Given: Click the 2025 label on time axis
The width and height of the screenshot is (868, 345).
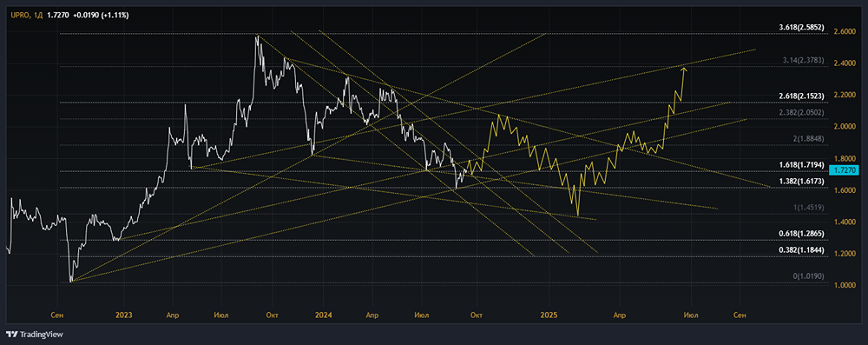Looking at the screenshot, I should (549, 315).
